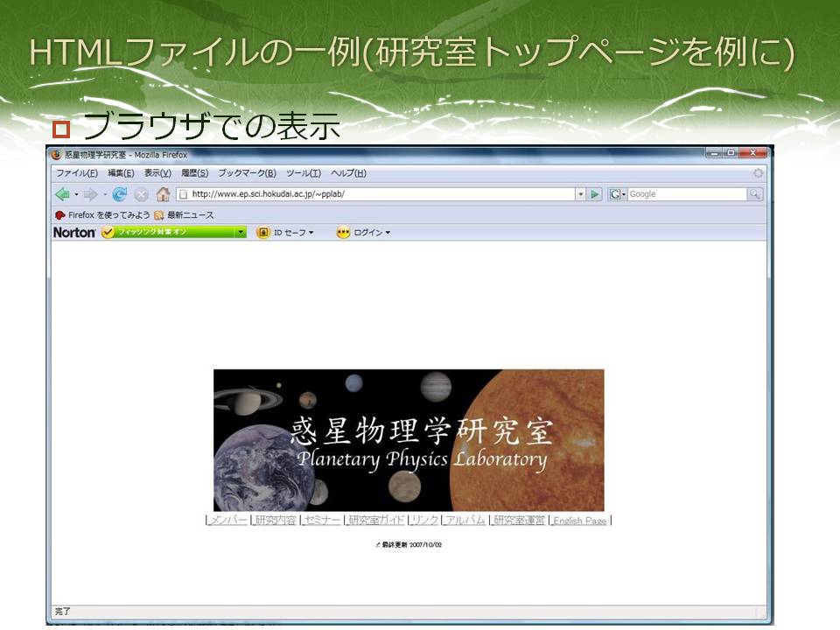The height and width of the screenshot is (630, 840).
Task: Click the Firefox を使ってみよう bookmark icon
Action: 60,215
